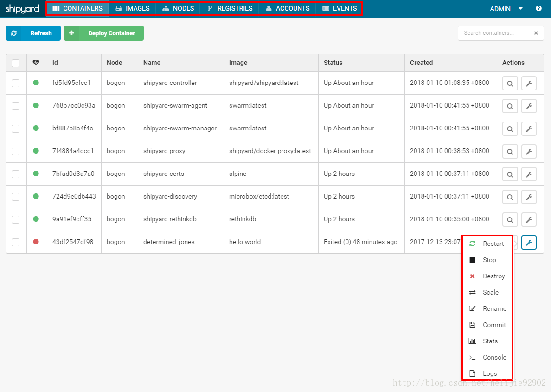
Task: Inspect shipyard-swarm-agent with the magnifier icon
Action: point(510,106)
